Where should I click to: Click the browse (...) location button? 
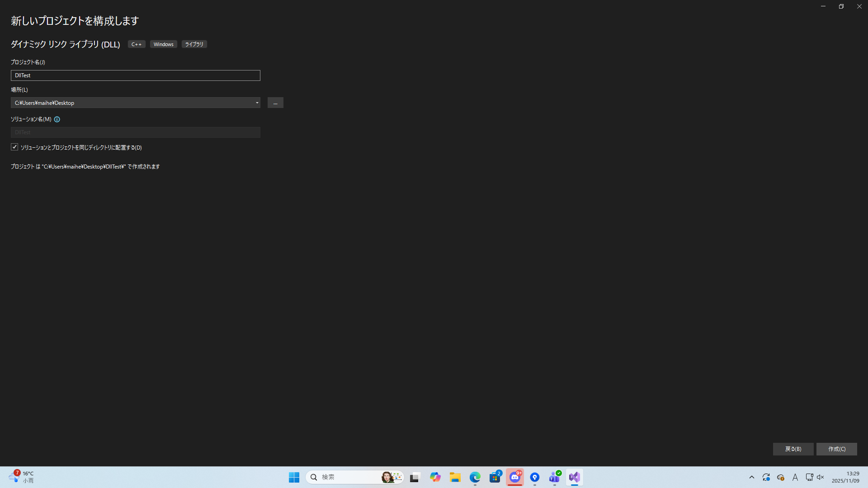pyautogui.click(x=275, y=103)
